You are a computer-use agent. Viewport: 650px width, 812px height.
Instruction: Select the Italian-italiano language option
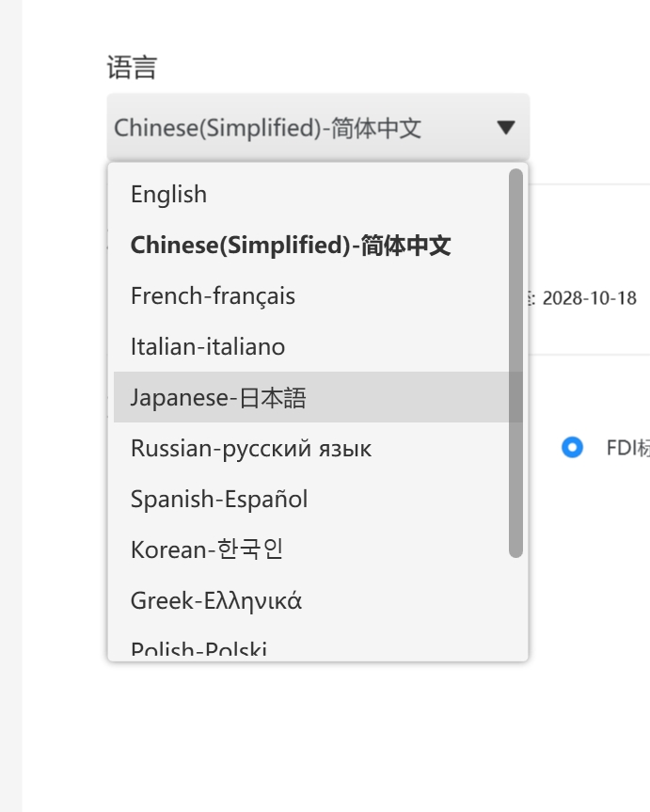pos(208,347)
